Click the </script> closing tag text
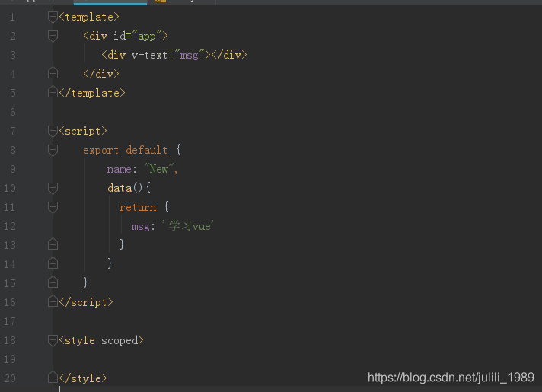Screen dimensions: 542x392 86,302
